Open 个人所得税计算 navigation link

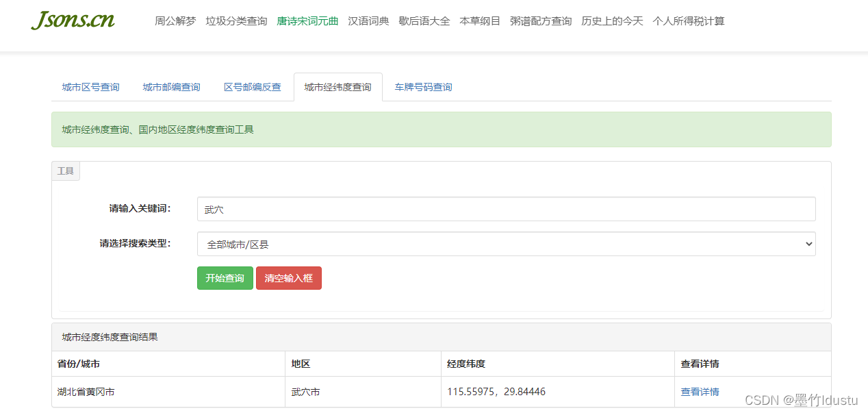click(x=689, y=21)
